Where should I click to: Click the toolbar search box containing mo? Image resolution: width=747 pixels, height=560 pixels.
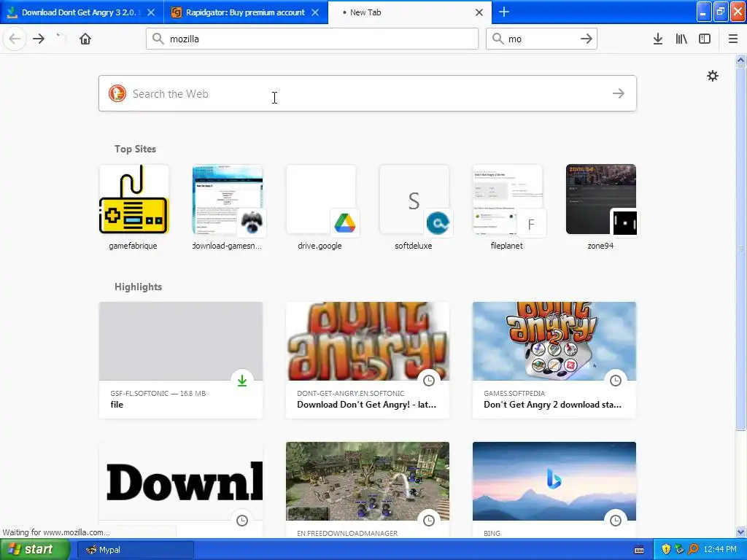pos(541,39)
